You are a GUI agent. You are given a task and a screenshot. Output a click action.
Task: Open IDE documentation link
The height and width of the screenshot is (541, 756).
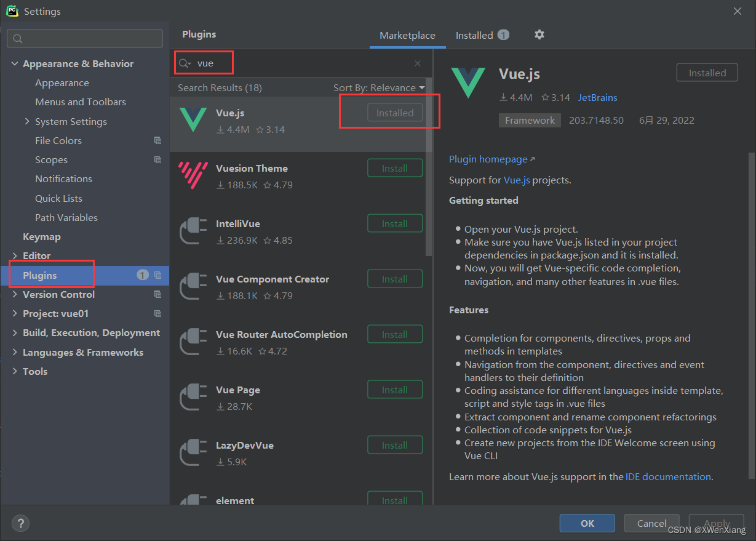668,477
